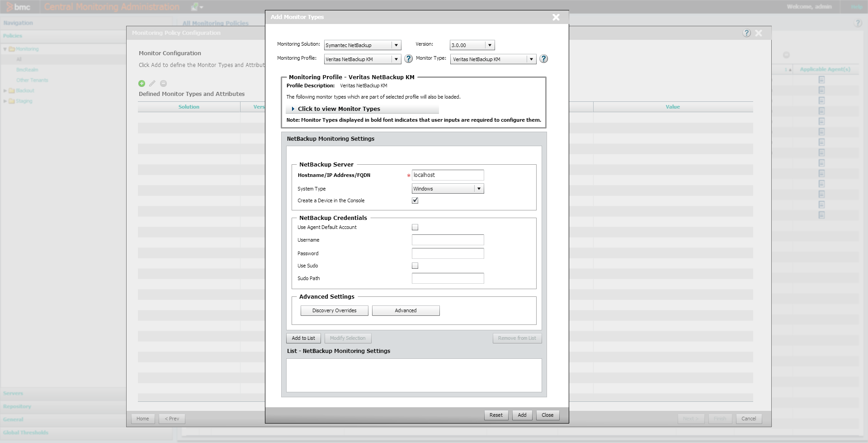Screen dimensions: 868x443
Task: Click the first Applicable Agent(s) row icon
Action: coord(821,80)
